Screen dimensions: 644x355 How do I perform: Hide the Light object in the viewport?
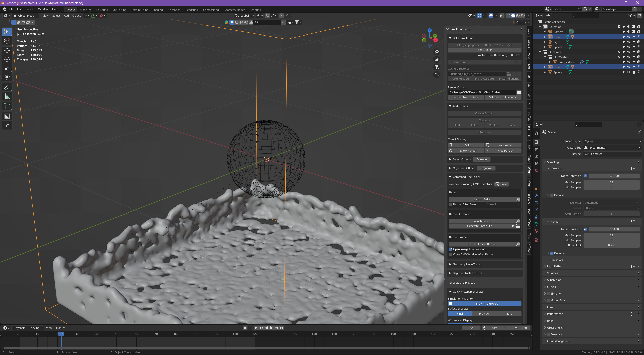pyautogui.click(x=628, y=42)
